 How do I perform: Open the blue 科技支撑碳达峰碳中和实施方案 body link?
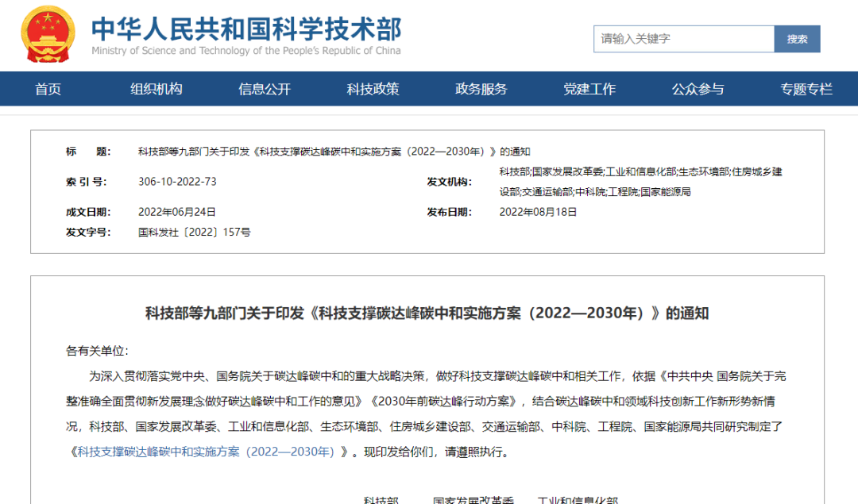tap(205, 452)
